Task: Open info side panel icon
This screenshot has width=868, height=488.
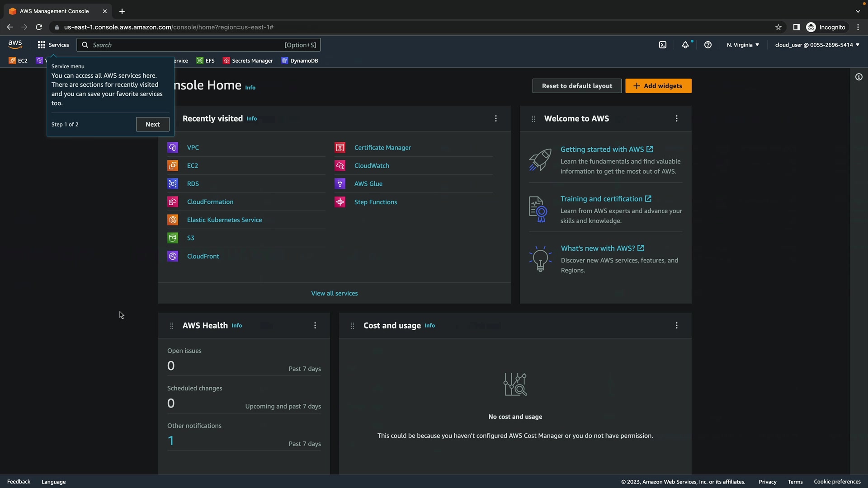Action: click(859, 77)
